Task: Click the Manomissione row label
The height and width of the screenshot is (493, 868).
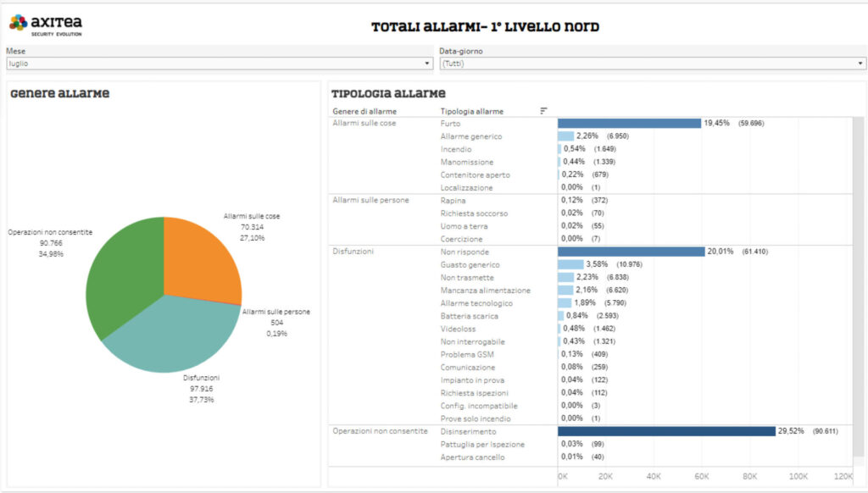Action: (x=467, y=162)
